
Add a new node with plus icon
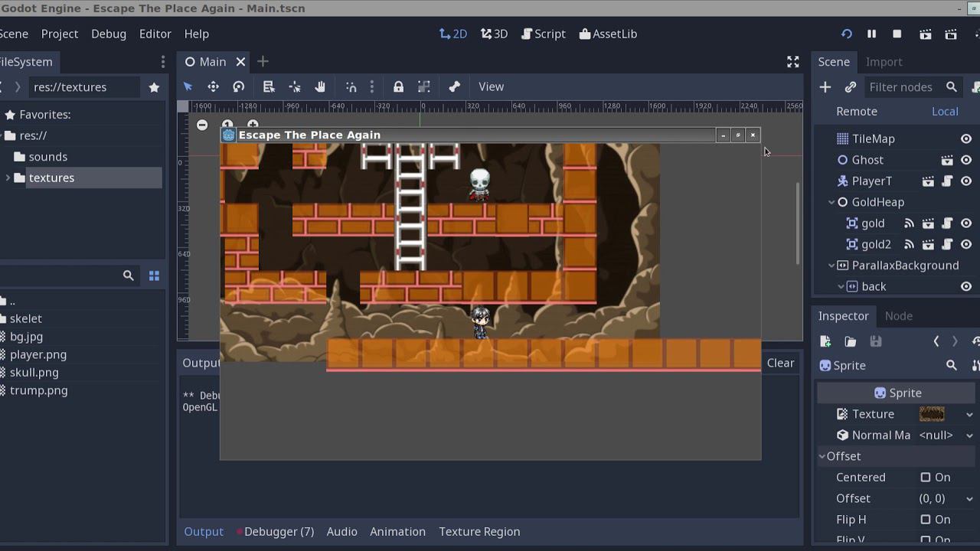point(825,87)
